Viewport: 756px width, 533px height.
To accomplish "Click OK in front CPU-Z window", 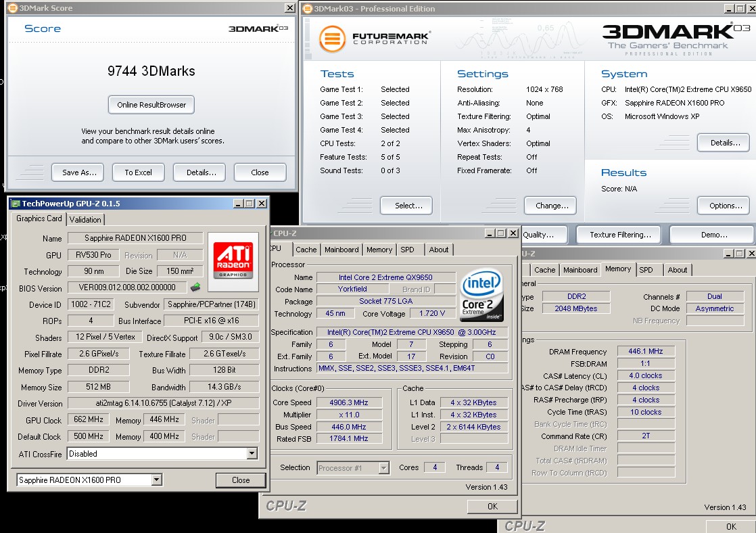I will [492, 507].
